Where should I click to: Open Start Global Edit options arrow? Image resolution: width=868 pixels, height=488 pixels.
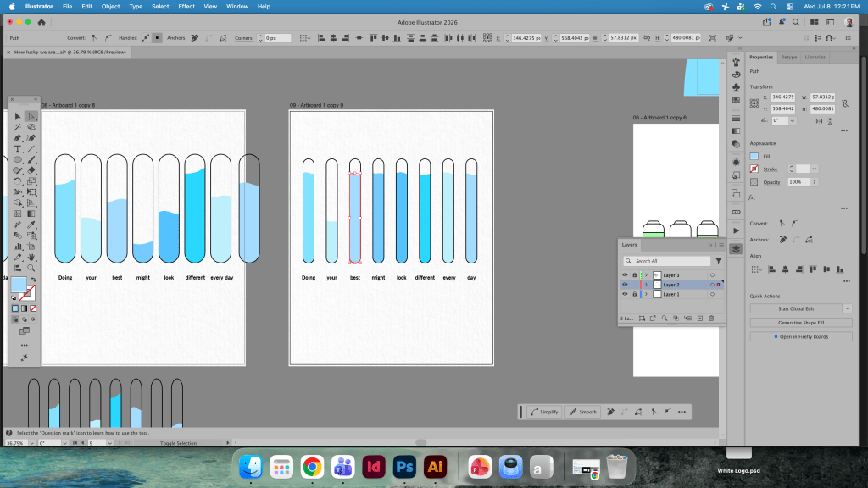tap(847, 308)
